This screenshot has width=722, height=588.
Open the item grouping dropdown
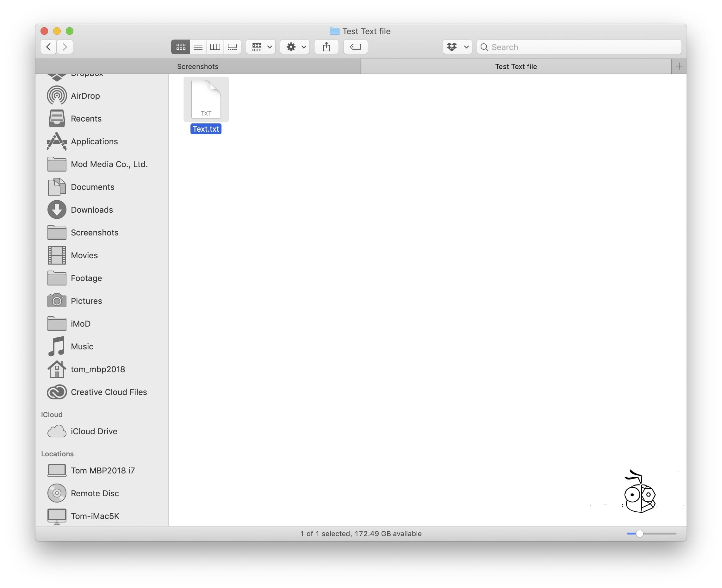click(260, 47)
